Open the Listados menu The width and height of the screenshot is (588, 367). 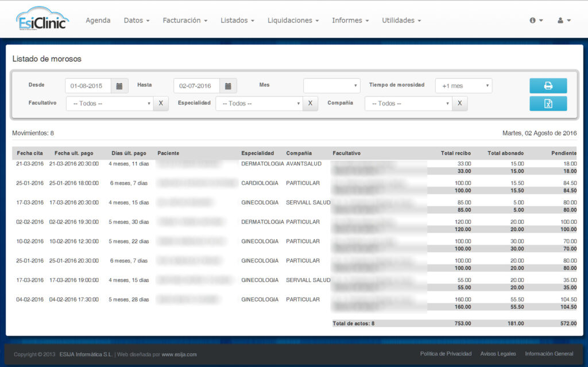click(237, 20)
